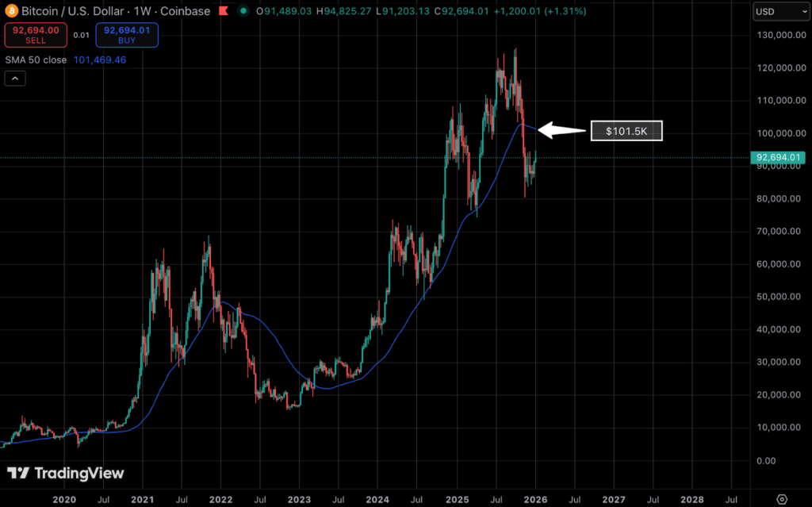Select the $101.5K annotation text box

click(626, 132)
